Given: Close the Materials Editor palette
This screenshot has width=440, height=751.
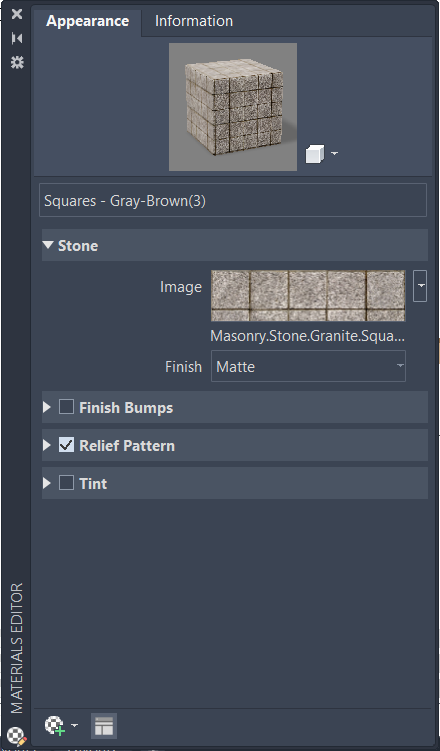Looking at the screenshot, I should click(17, 14).
